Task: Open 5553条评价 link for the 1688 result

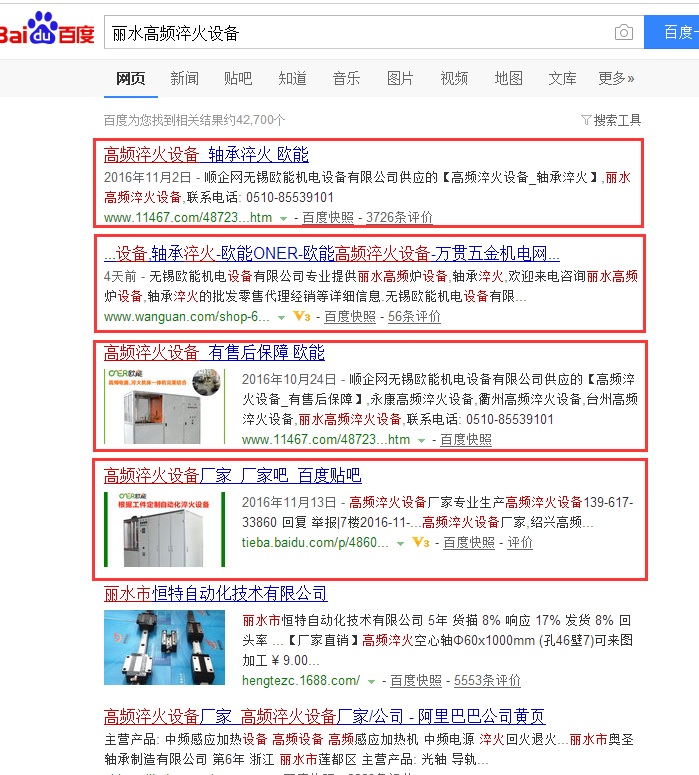Action: coord(487,681)
